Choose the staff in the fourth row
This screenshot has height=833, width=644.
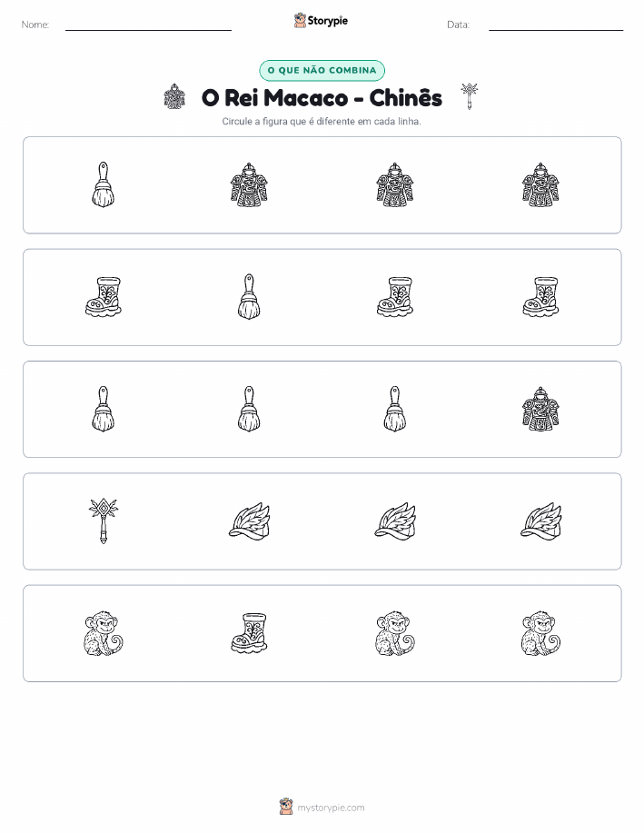pyautogui.click(x=103, y=521)
